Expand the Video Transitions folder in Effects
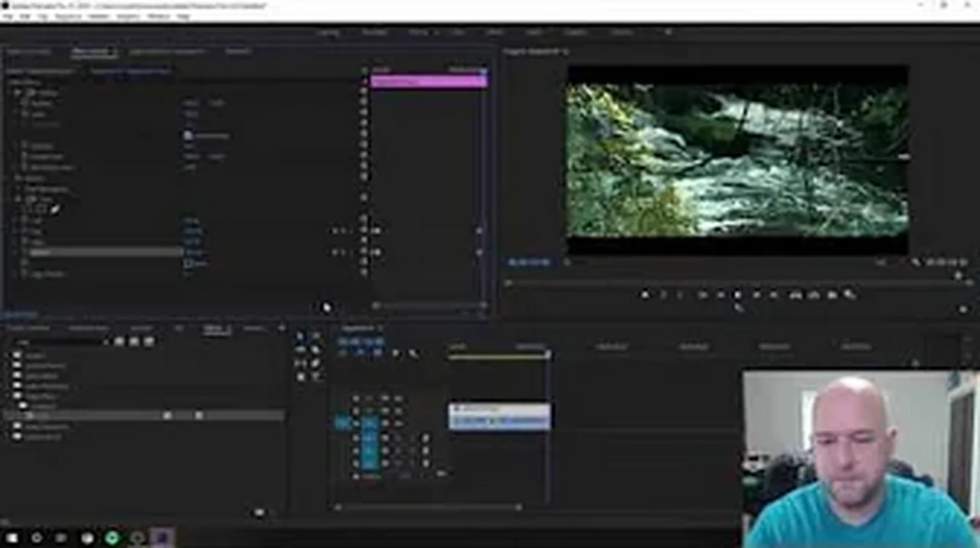The width and height of the screenshot is (980, 548). click(x=17, y=426)
